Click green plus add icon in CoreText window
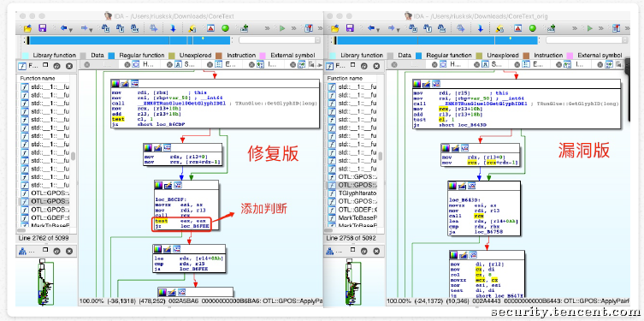This screenshot has height=321, width=644. (244, 28)
